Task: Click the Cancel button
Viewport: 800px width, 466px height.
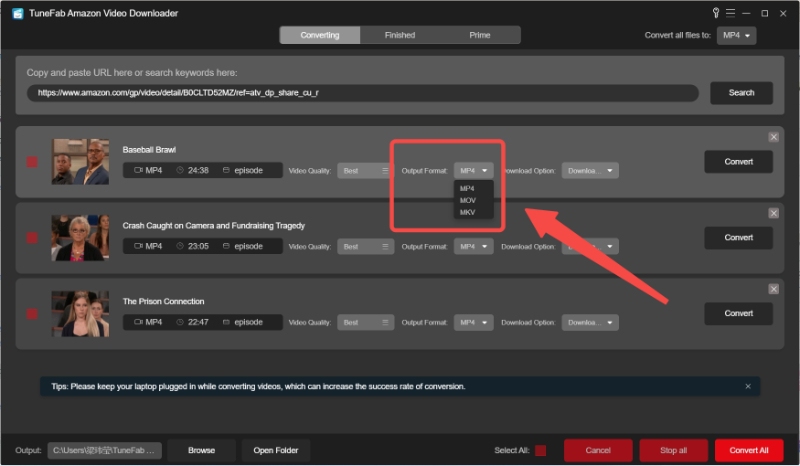Action: tap(598, 450)
